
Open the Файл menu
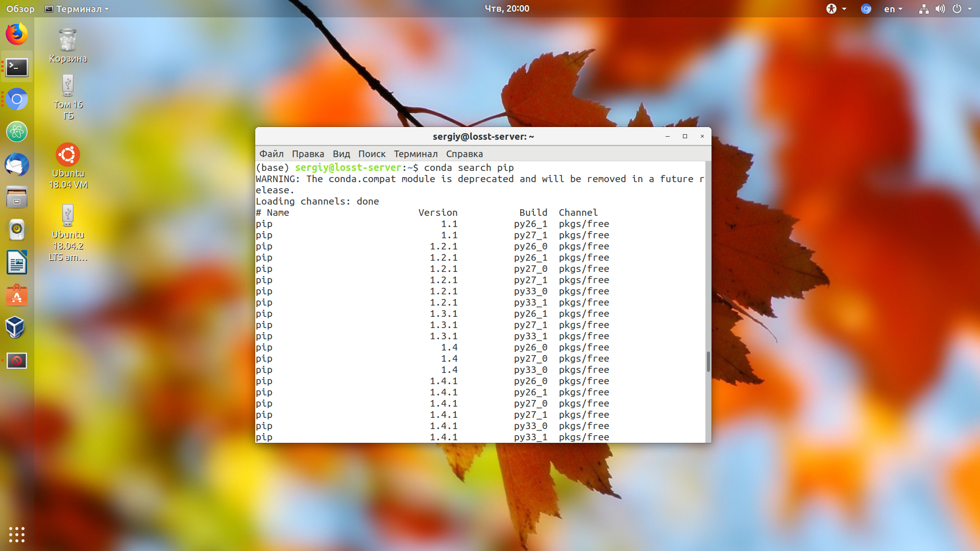pyautogui.click(x=271, y=154)
